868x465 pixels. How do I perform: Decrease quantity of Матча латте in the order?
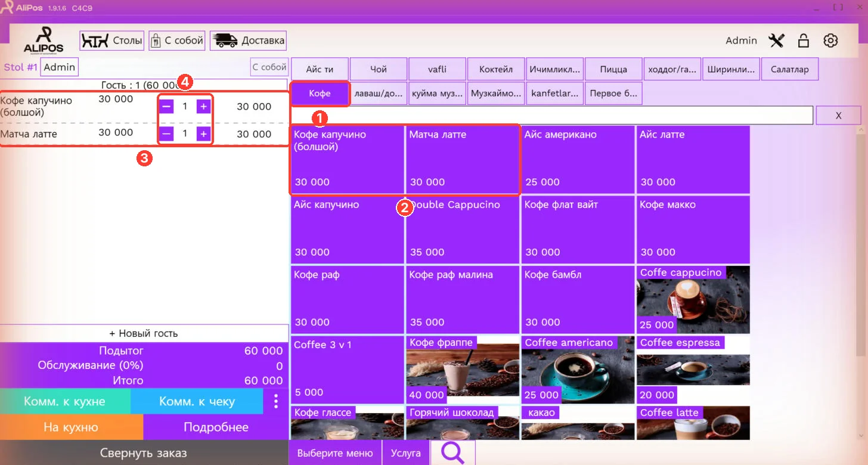point(167,134)
